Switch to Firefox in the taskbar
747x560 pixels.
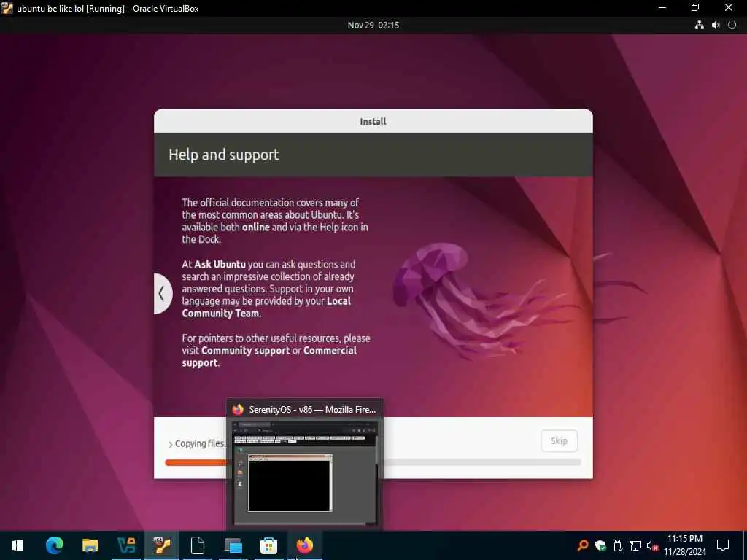(304, 545)
